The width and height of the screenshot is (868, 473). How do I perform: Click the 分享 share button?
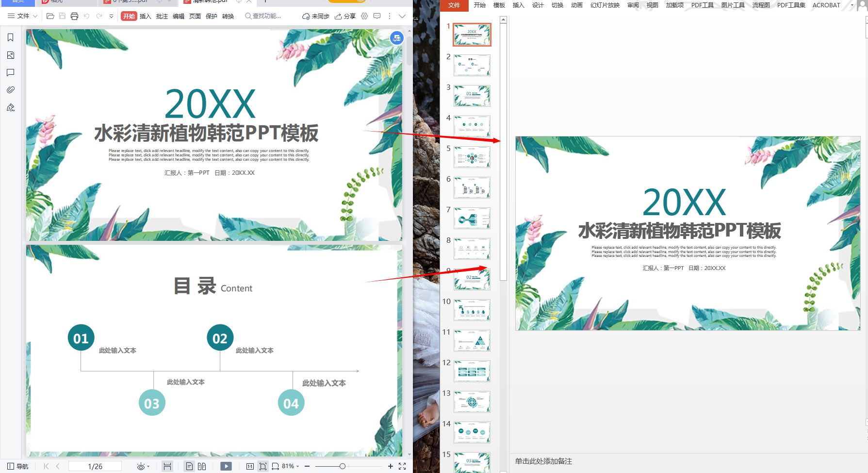345,16
